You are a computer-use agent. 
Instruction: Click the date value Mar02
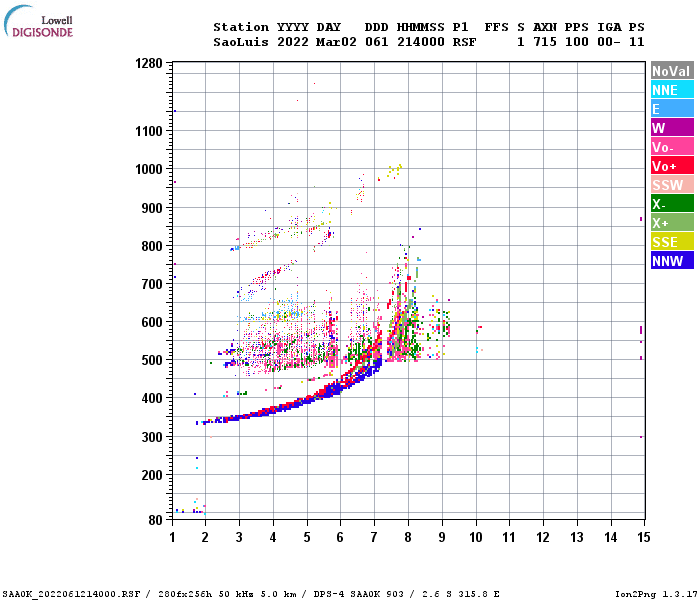tap(336, 42)
